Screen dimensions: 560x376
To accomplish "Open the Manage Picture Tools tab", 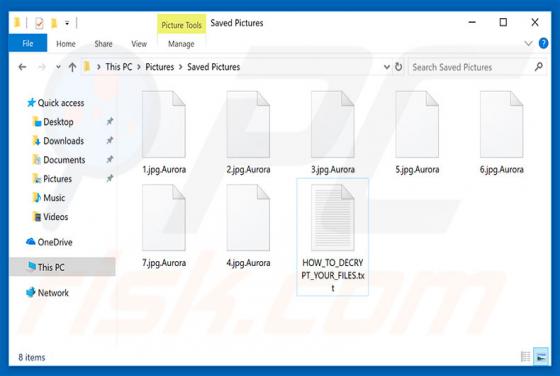I will tap(181, 44).
